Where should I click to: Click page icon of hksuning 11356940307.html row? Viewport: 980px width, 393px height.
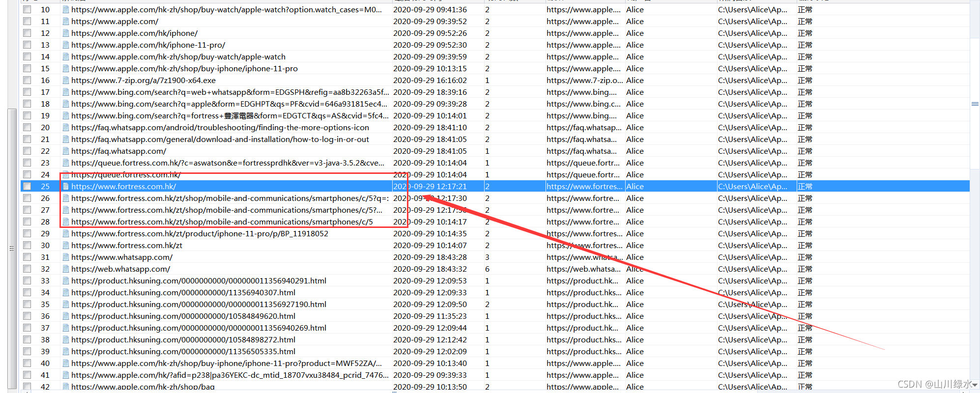[65, 292]
